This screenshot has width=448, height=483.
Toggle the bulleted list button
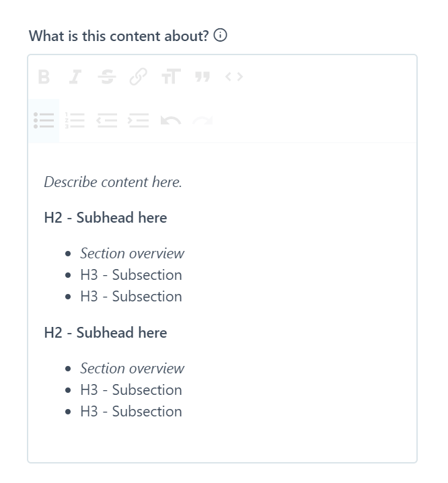pos(44,120)
